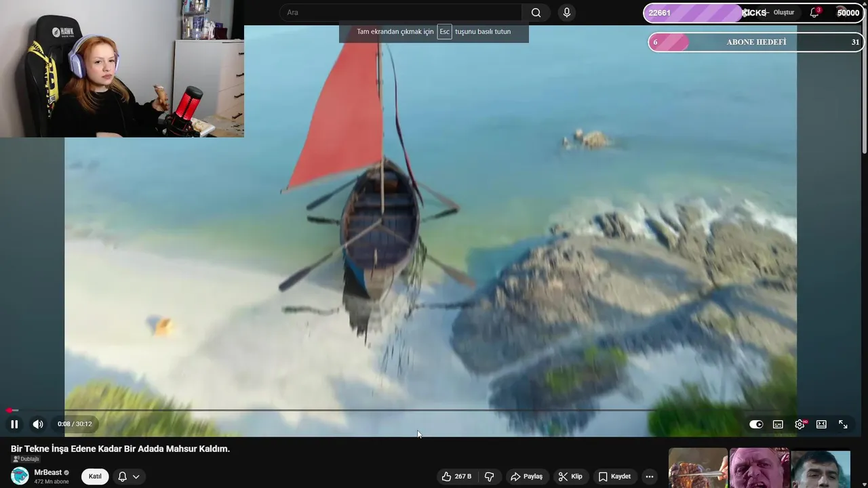Turn on subtitles captions button
The image size is (868, 488).
778,424
